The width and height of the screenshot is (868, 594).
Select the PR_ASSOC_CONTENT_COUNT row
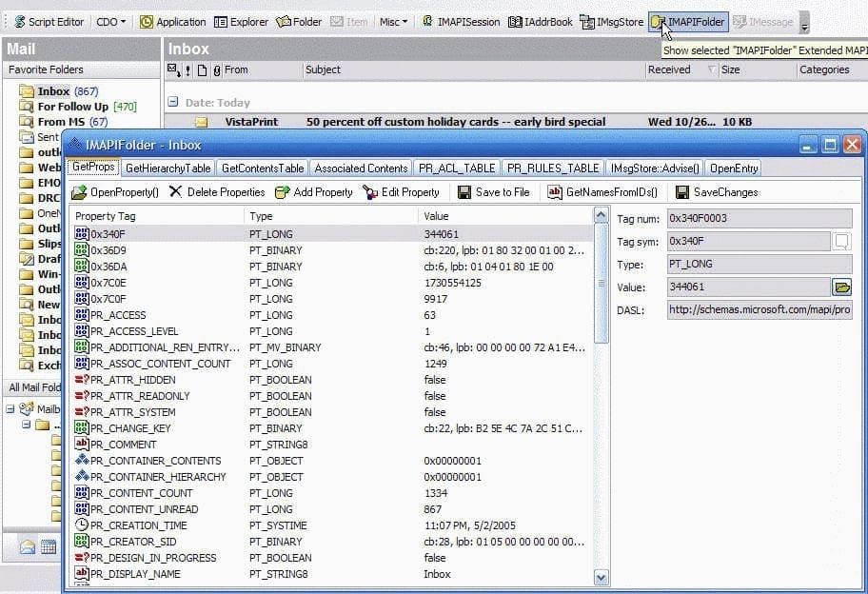point(332,363)
